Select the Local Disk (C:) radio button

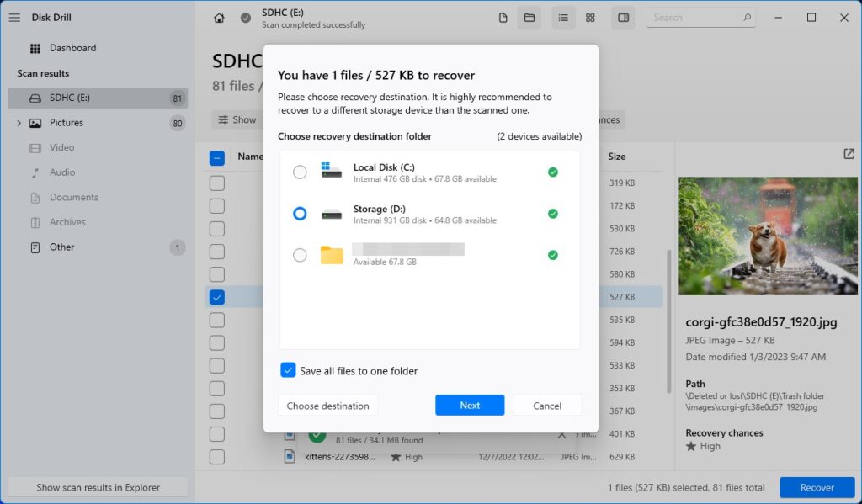300,172
